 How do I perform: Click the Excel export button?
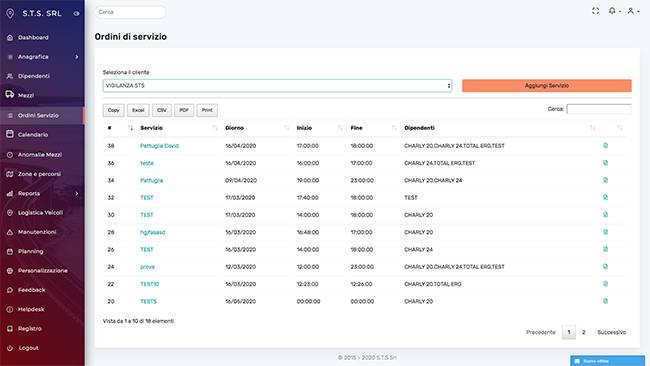point(138,110)
